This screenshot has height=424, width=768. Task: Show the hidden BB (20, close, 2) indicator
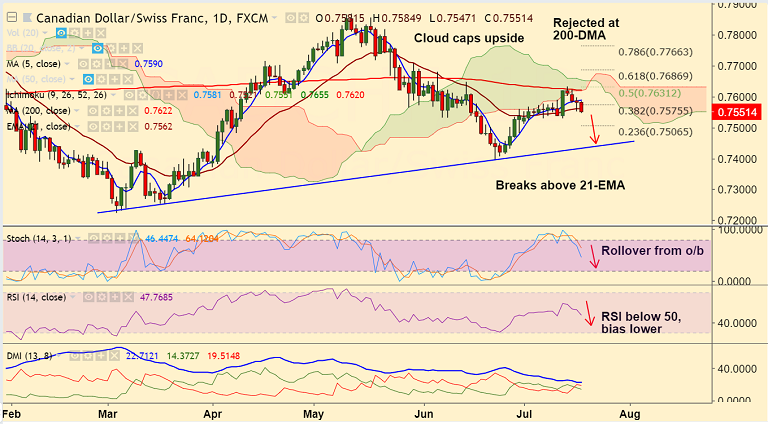[x=97, y=48]
